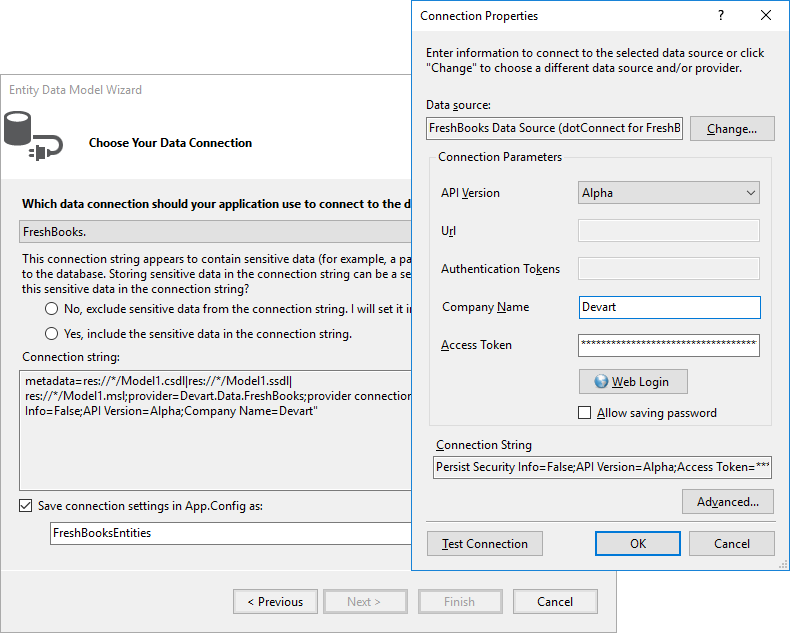This screenshot has height=633, width=790.
Task: Click into the Access Token field
Action: [669, 345]
